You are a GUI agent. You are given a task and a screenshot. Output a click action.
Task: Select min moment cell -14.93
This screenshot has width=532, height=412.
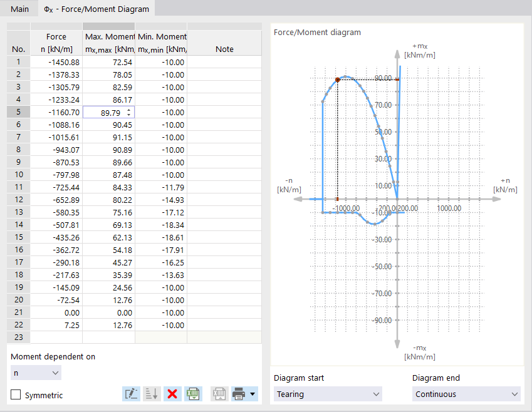pyautogui.click(x=161, y=200)
